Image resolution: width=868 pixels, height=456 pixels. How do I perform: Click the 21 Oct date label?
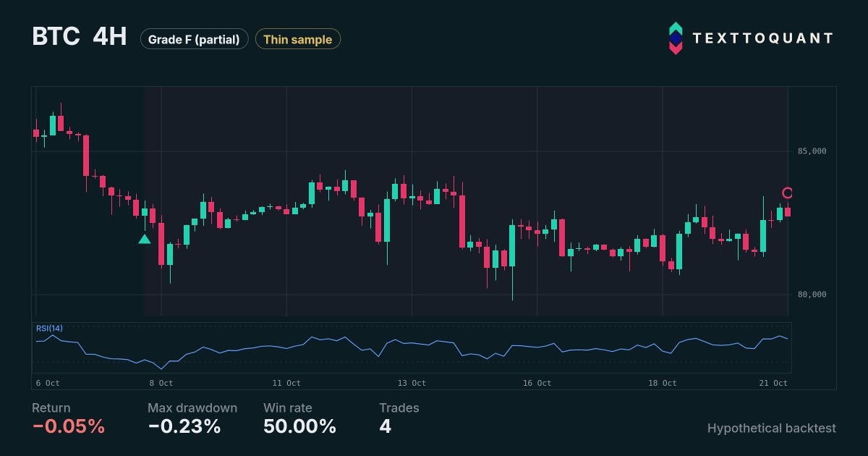point(773,383)
